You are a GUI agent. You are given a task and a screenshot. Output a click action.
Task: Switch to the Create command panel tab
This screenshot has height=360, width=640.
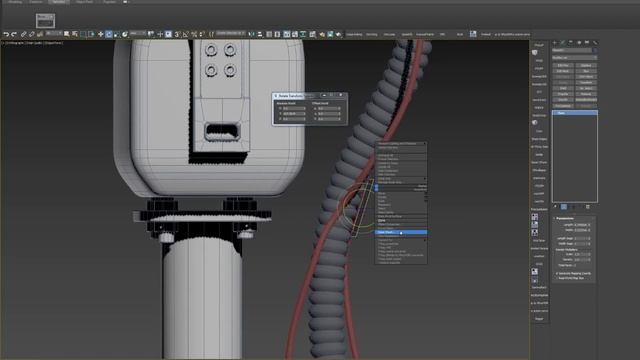(x=554, y=42)
